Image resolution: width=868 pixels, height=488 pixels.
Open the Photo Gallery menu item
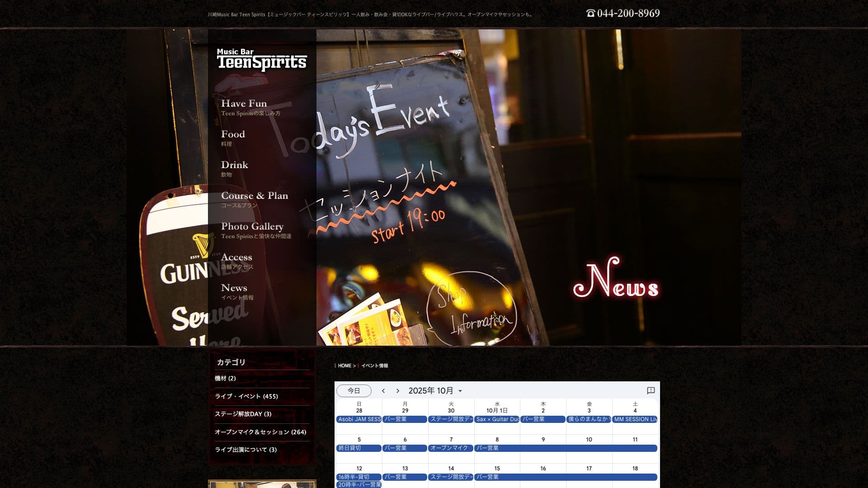point(252,226)
